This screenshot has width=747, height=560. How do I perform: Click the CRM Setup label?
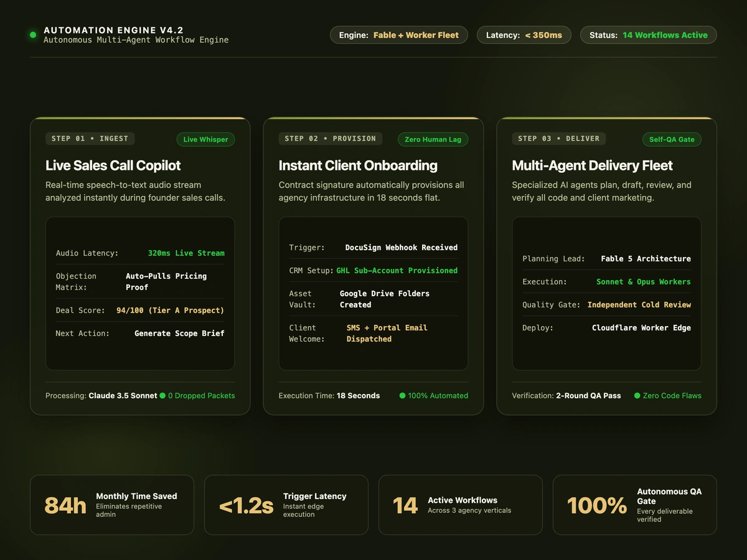pos(311,271)
